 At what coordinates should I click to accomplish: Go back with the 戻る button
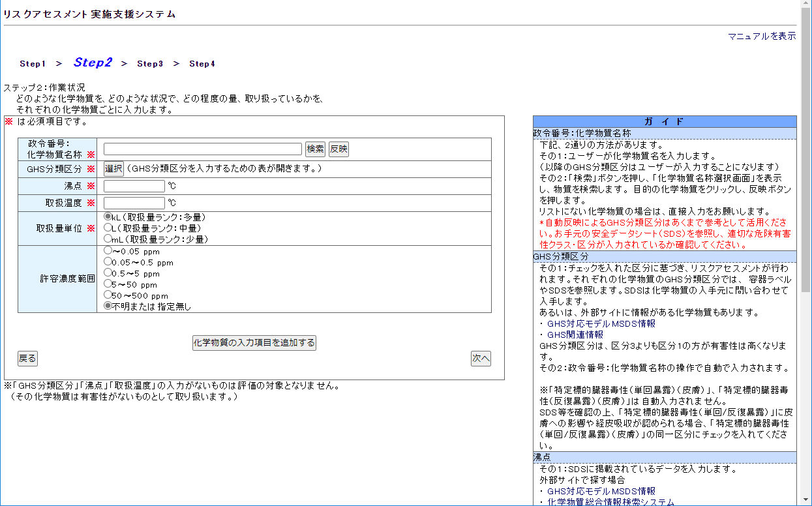pyautogui.click(x=27, y=359)
